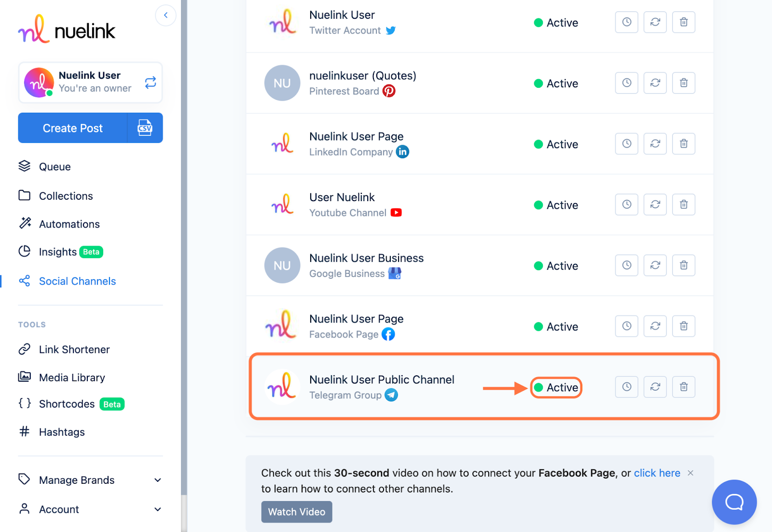Open the Media Library tool
The height and width of the screenshot is (532, 772).
pyautogui.click(x=62, y=377)
